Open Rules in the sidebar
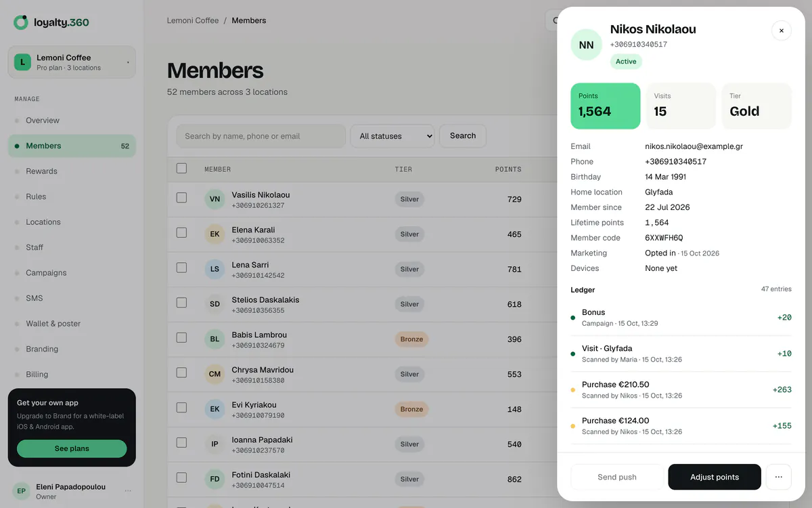The image size is (812, 508). pos(72,196)
